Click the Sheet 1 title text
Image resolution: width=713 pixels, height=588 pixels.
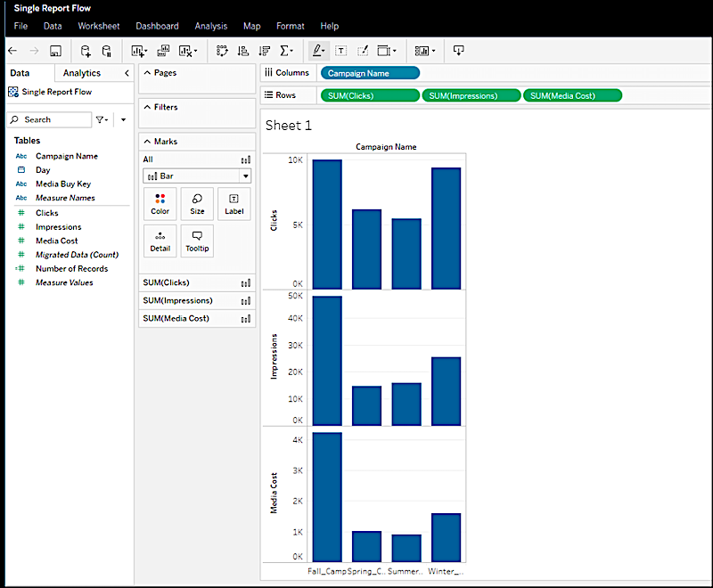[289, 126]
